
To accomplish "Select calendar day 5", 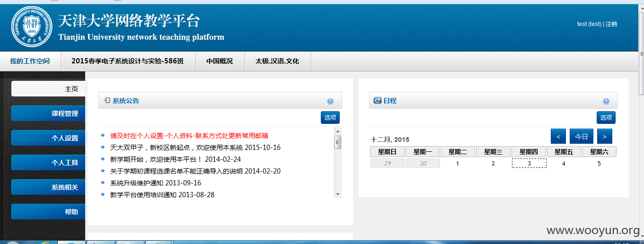I will point(599,164).
